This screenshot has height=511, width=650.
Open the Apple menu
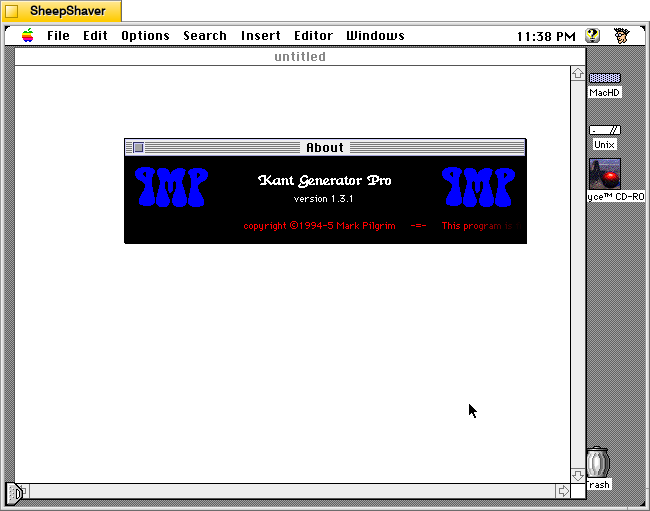28,36
